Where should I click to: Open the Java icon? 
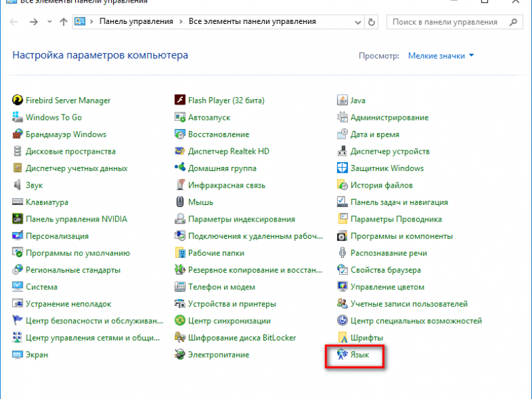pyautogui.click(x=342, y=100)
